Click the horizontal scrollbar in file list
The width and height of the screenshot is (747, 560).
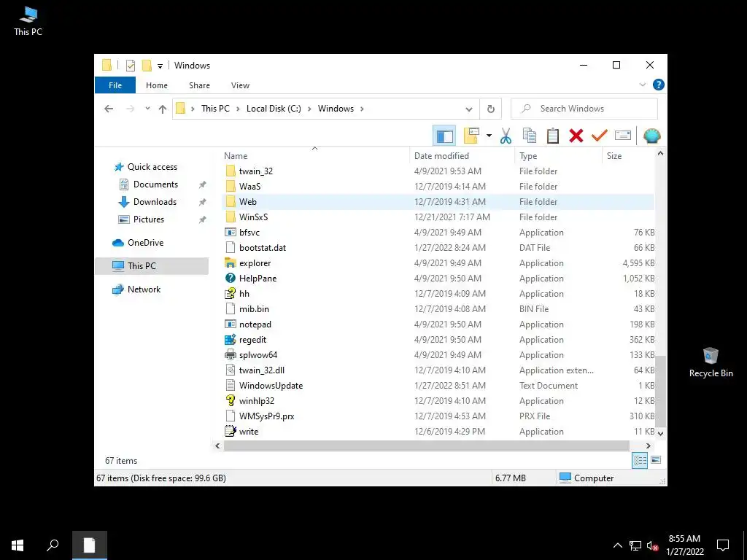[426, 446]
